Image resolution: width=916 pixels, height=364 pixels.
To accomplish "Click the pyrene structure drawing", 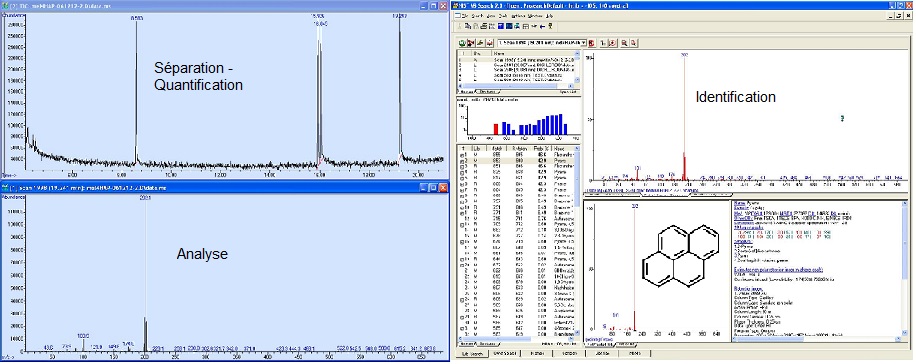I will coord(681,255).
